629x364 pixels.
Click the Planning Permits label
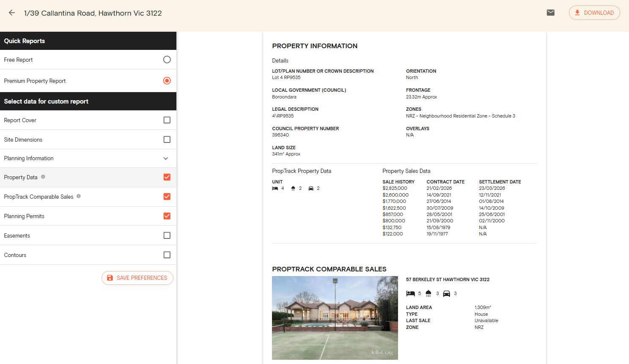click(24, 216)
